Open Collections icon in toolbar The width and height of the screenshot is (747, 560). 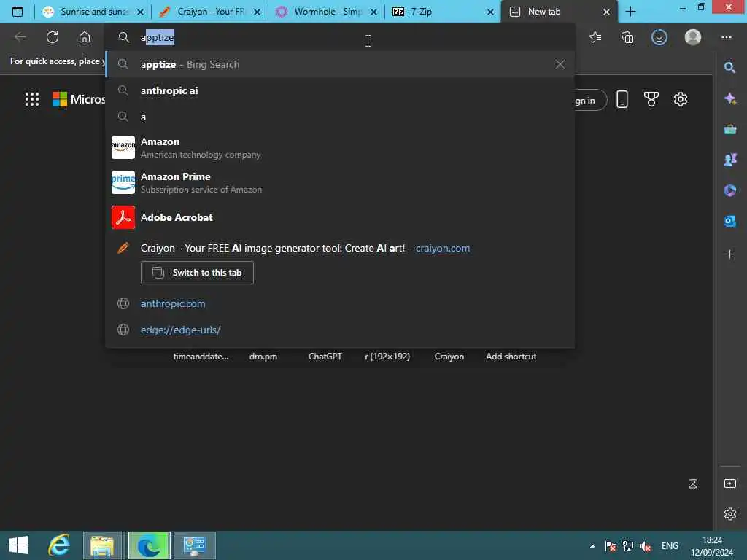[627, 37]
